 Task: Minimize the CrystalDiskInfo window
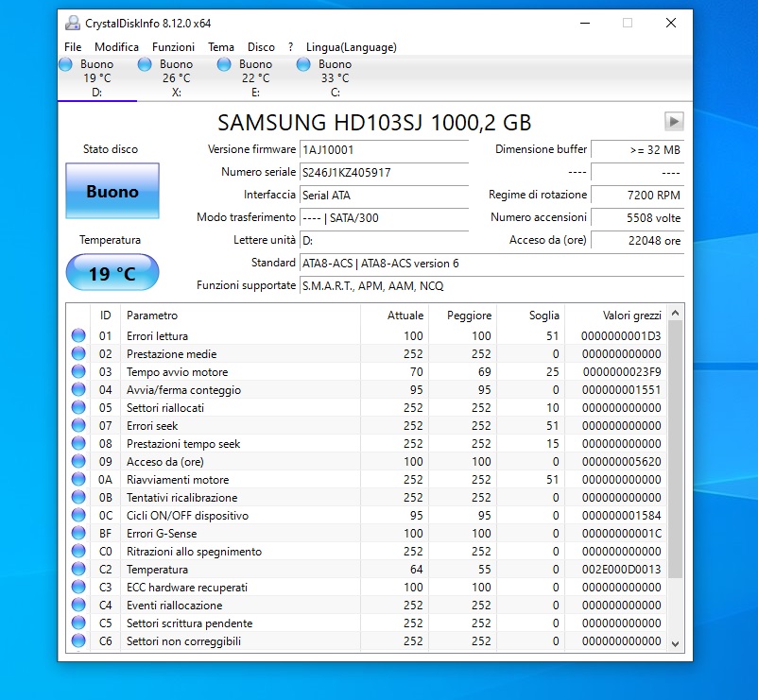tap(585, 23)
